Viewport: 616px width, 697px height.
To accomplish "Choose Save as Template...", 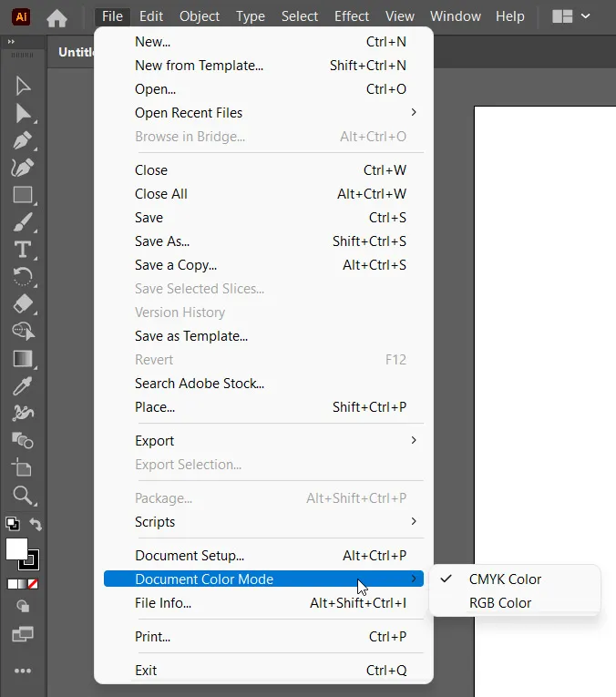I will [263, 336].
